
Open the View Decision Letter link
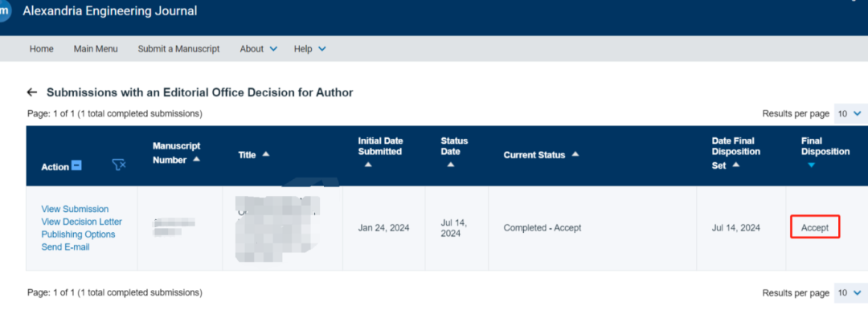82,222
